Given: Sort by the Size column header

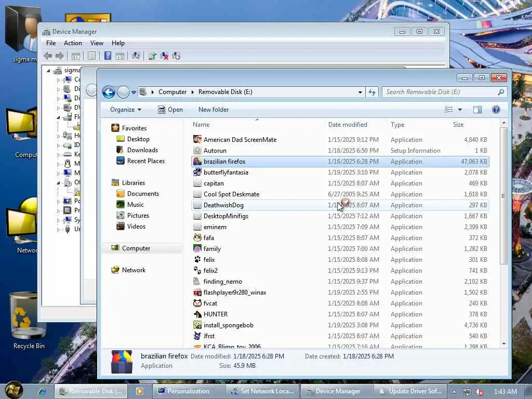Looking at the screenshot, I should coord(458,125).
